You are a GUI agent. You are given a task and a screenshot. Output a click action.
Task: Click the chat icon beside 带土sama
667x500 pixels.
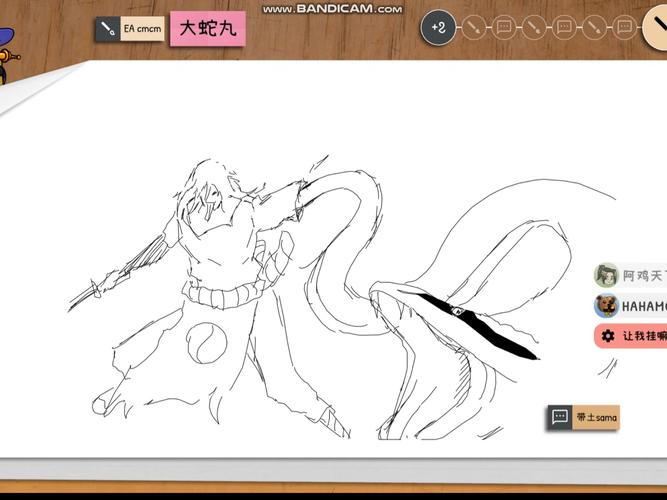click(559, 417)
